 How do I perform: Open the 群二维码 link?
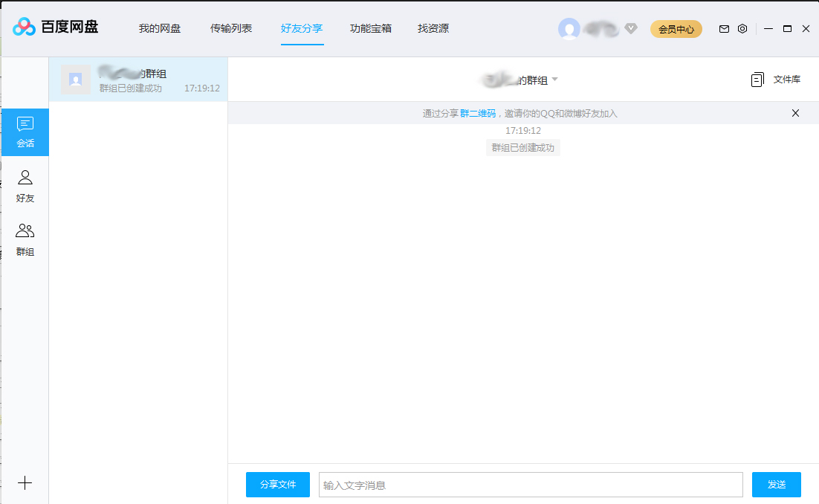(x=477, y=113)
